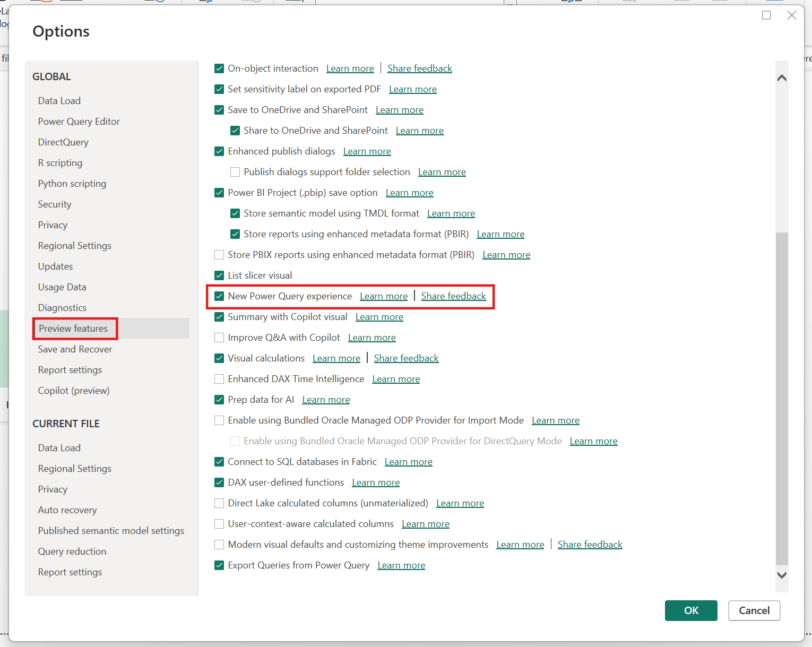Open Learn more for New Power Query experience
Screen dimensions: 812x647
384,296
